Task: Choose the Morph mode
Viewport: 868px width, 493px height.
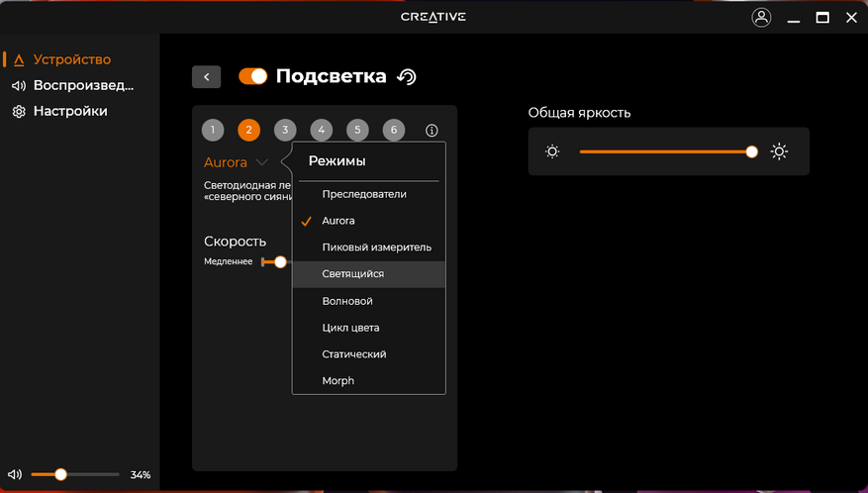Action: tap(369, 380)
